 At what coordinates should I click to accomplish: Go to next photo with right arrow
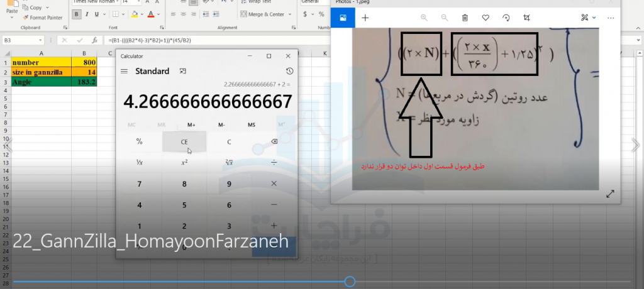(635, 145)
